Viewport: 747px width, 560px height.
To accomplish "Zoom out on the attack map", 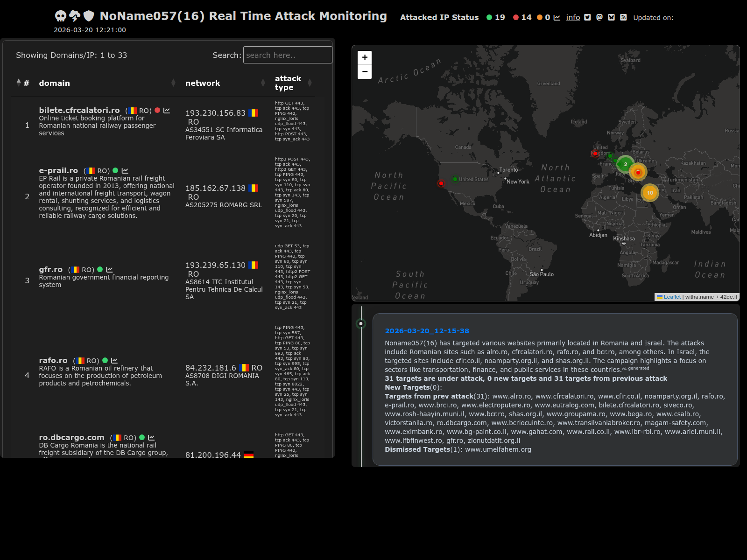I will [x=365, y=72].
